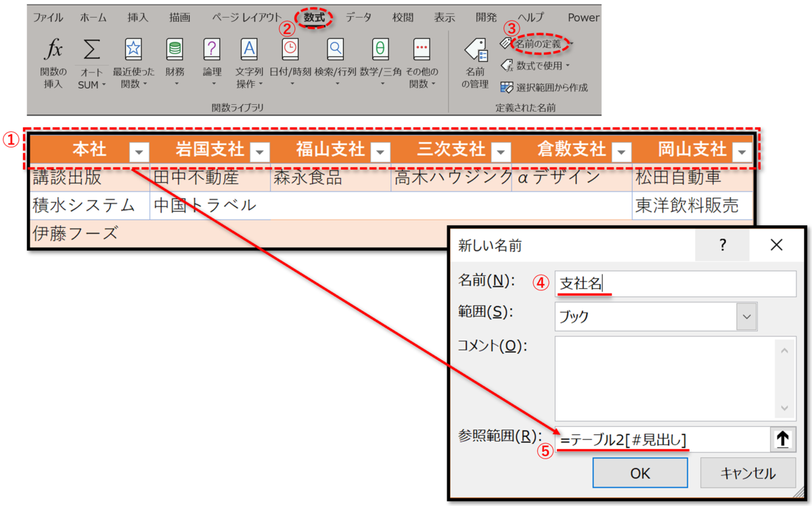Open the filter arrow on 岡山支社 header
This screenshot has width=812, height=506.
742,150
